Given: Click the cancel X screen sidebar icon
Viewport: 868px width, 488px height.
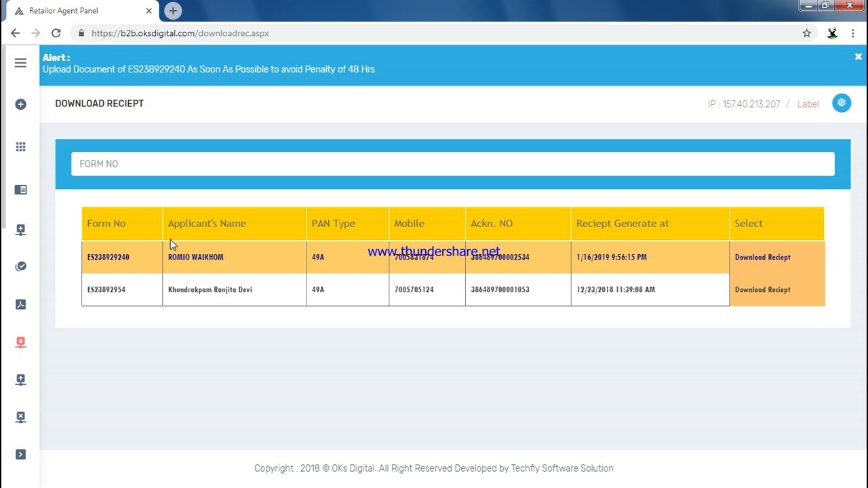Looking at the screenshot, I should tap(20, 417).
